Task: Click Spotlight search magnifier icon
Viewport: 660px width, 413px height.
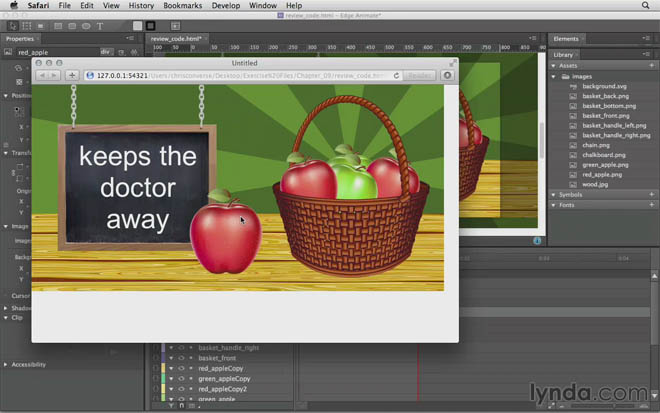Action: click(x=645, y=5)
